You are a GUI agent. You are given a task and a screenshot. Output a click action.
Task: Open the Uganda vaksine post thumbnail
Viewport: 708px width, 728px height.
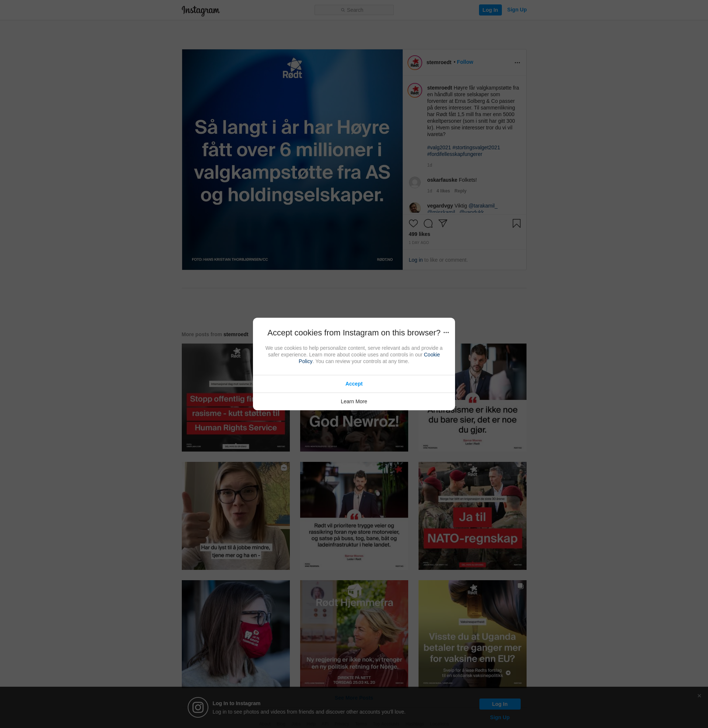472,634
